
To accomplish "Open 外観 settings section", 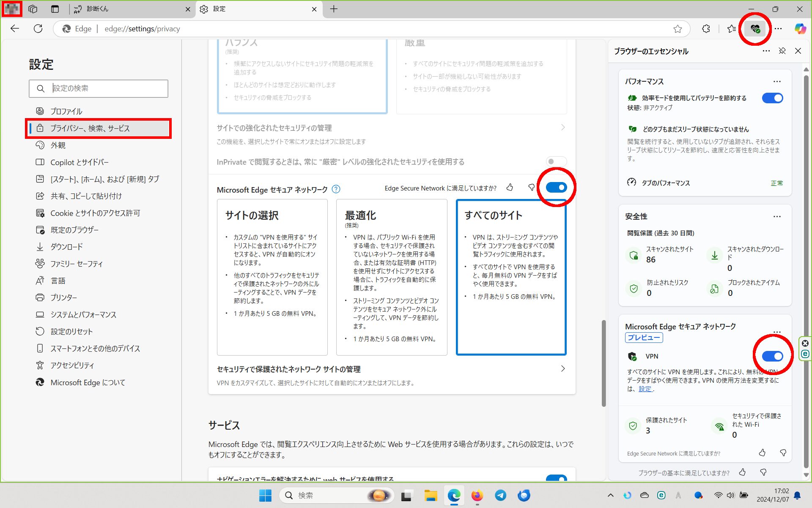I will [99, 145].
